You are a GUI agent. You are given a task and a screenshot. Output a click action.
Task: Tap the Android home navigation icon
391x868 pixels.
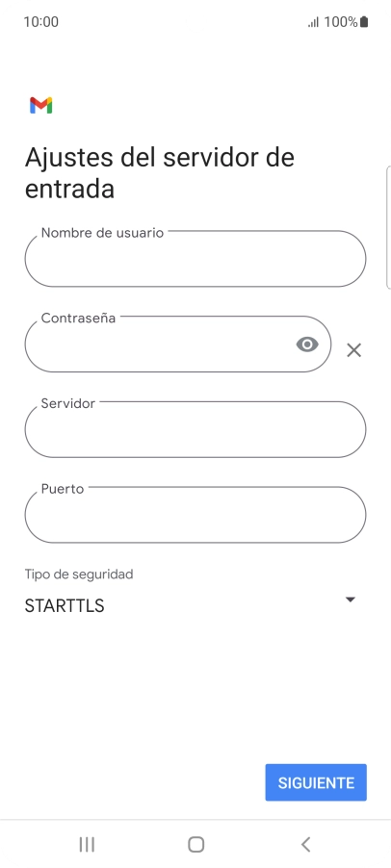point(196,844)
